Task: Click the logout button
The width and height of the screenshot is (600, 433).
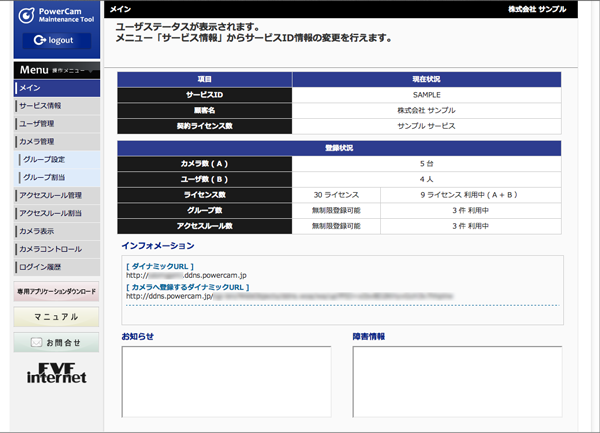Action: point(56,41)
